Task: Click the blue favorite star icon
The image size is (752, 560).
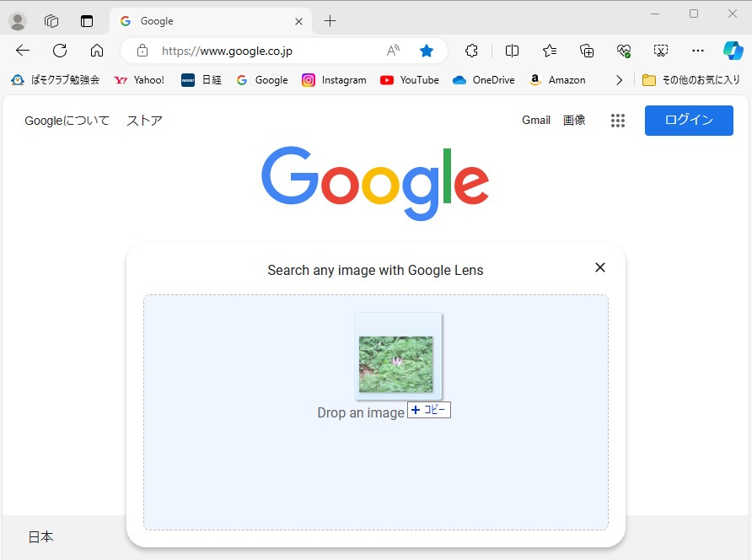Action: point(427,51)
